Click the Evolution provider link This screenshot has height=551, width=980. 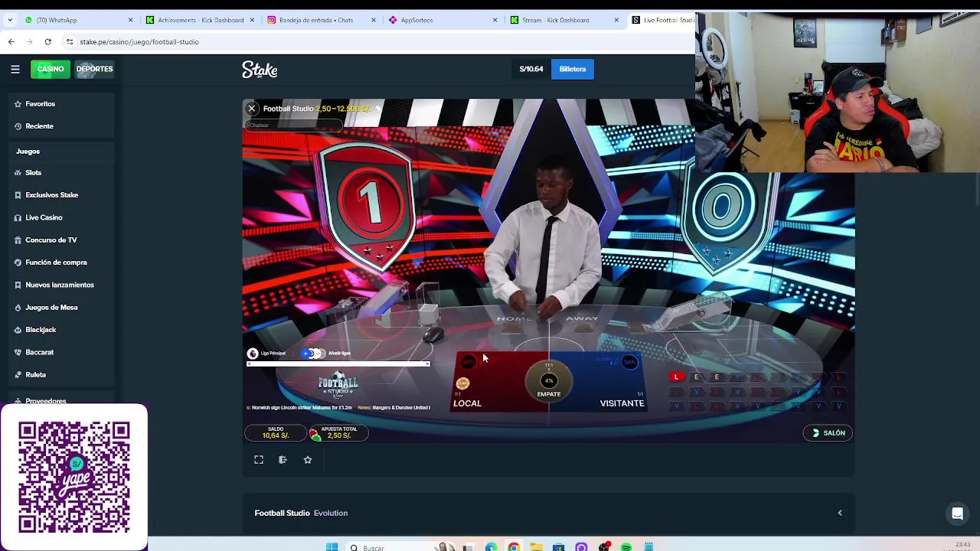(x=331, y=513)
